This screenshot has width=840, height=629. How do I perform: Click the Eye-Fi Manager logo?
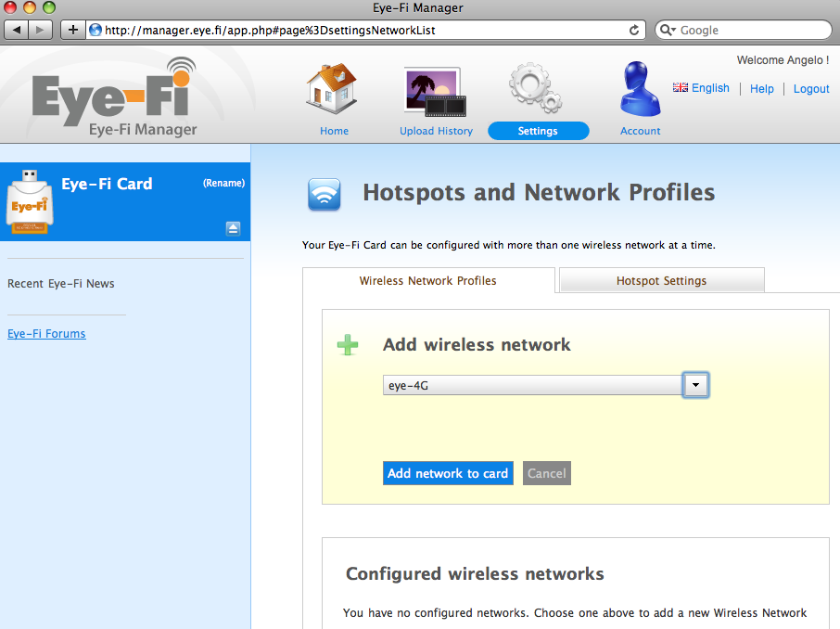coord(115,97)
